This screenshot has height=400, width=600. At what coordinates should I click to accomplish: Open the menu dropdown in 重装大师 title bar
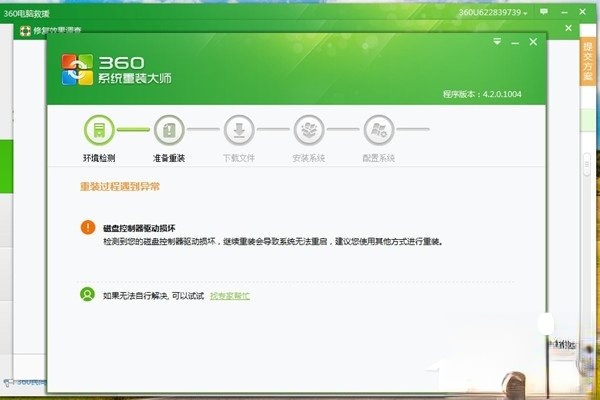[497, 41]
